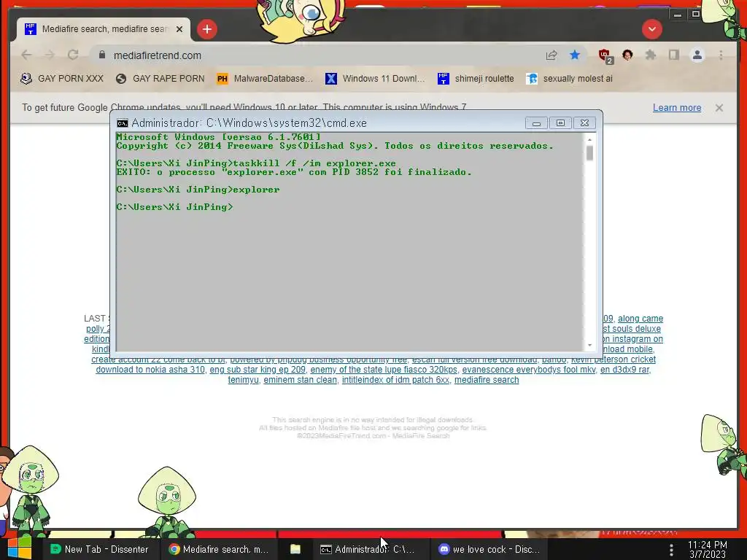The width and height of the screenshot is (747, 560).
Task: Open new tab with red plus button
Action: coord(206,29)
